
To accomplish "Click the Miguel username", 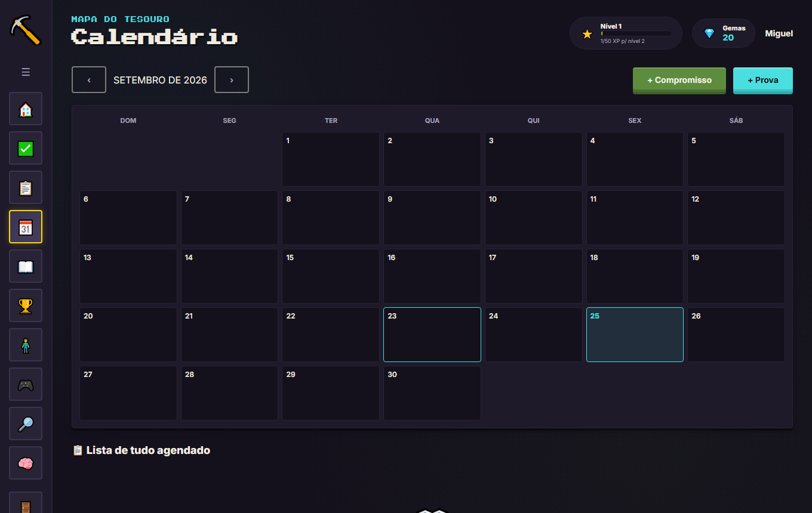I will point(779,33).
